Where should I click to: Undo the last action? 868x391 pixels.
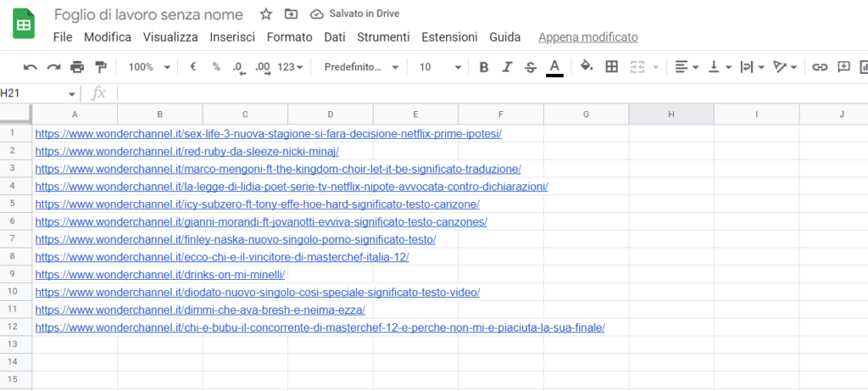30,67
